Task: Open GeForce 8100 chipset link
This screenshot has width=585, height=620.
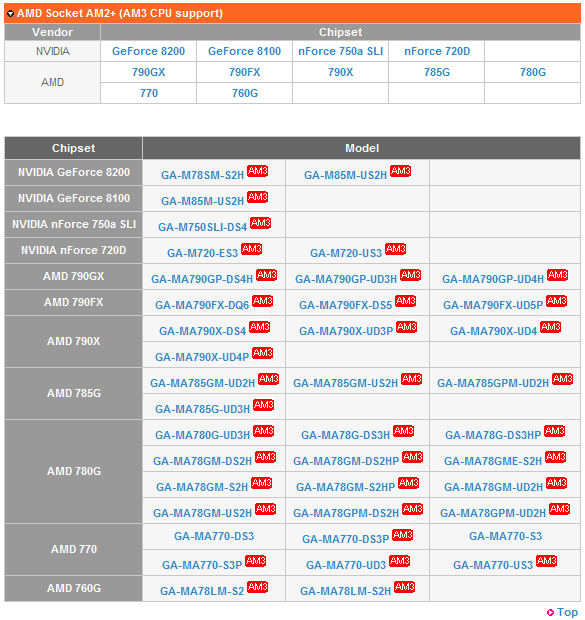Action: click(244, 51)
